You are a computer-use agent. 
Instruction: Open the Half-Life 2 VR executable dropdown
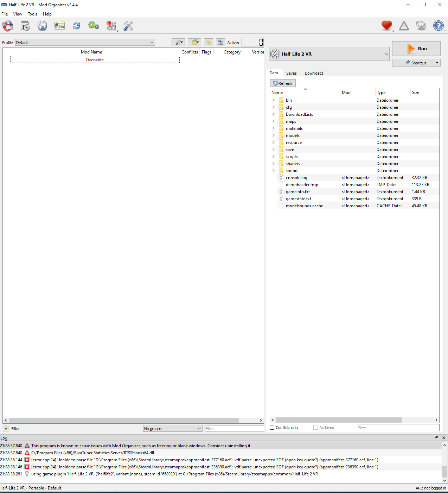(329, 54)
